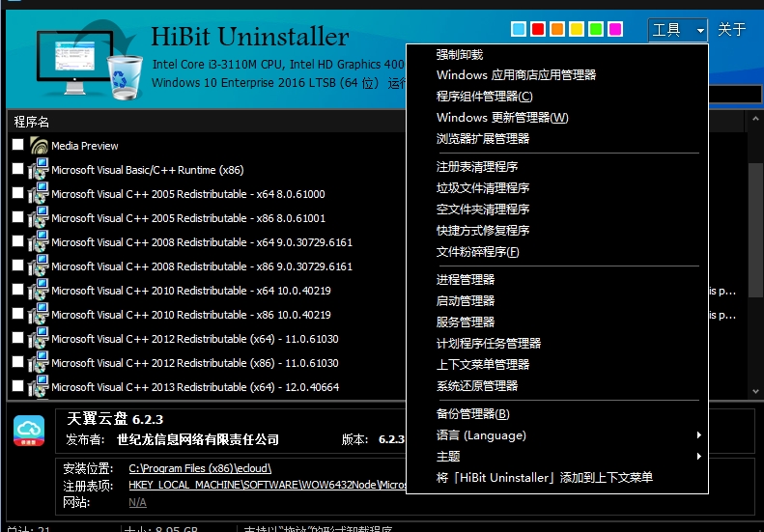Open Windows 应用商店应用管理器
The image size is (764, 532).
click(x=557, y=75)
